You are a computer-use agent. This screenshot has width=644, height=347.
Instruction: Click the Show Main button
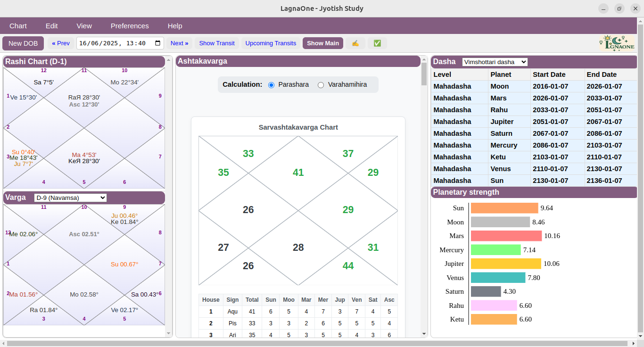pyautogui.click(x=323, y=43)
